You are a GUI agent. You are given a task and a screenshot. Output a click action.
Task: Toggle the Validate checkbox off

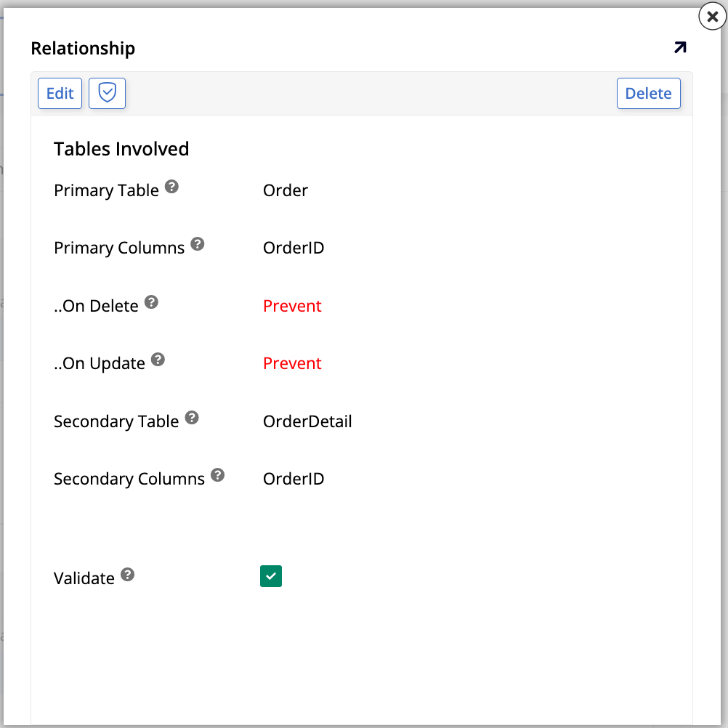tap(270, 575)
